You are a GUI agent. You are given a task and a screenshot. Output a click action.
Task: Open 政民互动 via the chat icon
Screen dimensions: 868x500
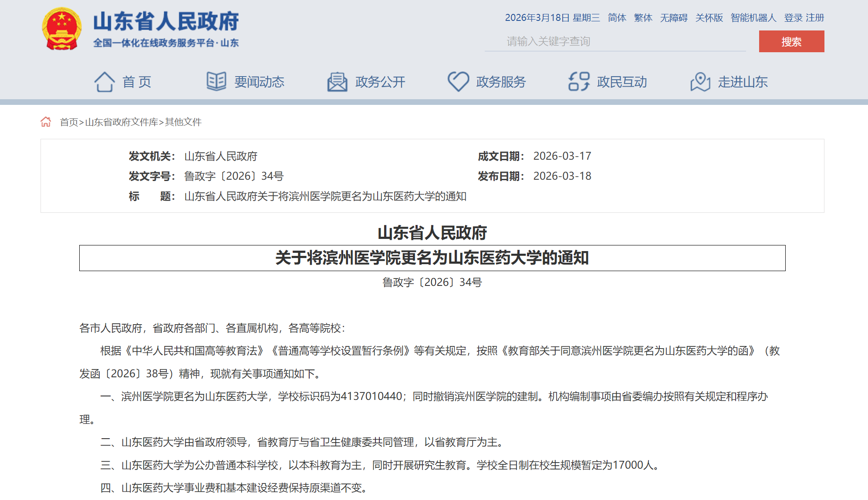[x=578, y=81]
